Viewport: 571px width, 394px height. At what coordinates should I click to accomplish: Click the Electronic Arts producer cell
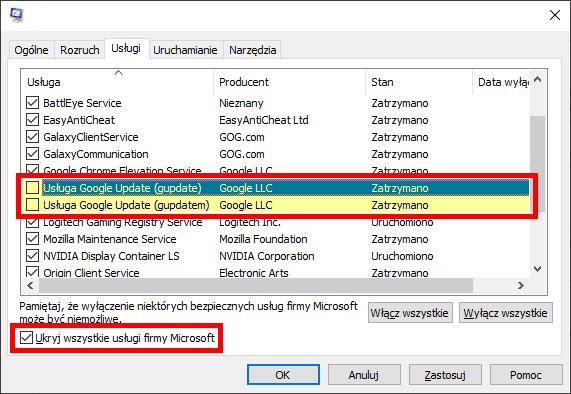(x=254, y=273)
